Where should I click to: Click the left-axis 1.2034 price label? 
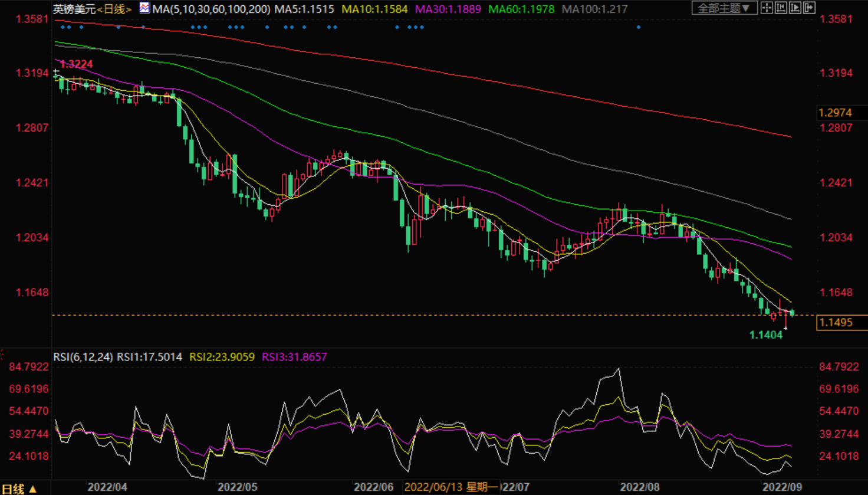point(32,237)
